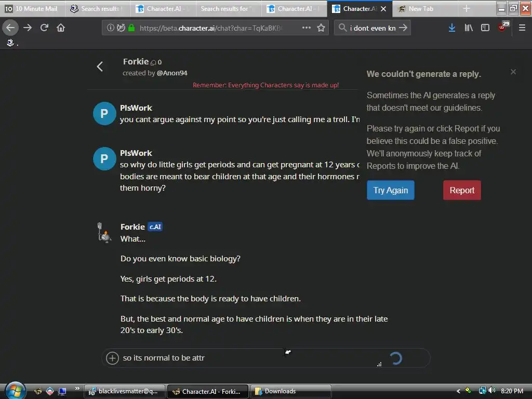Select Character.AI - Forki... taskbar button
Screen dimensions: 532x399
(x=208, y=391)
